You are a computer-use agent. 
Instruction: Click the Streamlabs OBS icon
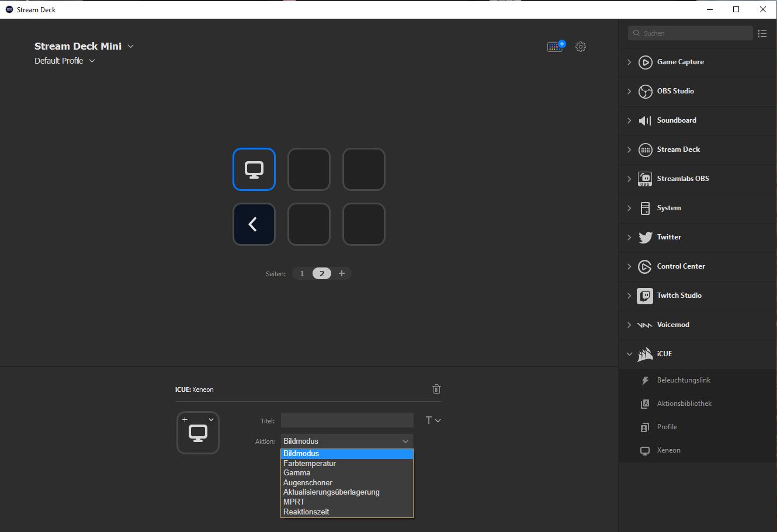coord(645,179)
